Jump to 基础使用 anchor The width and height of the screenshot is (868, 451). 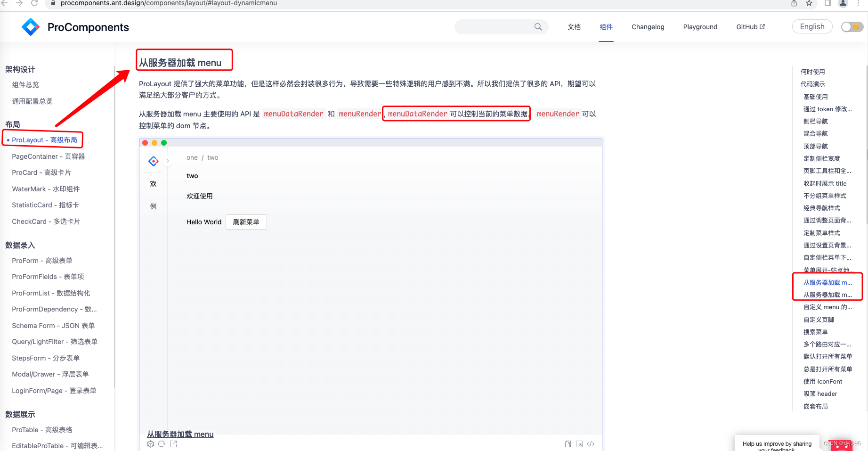click(x=816, y=97)
